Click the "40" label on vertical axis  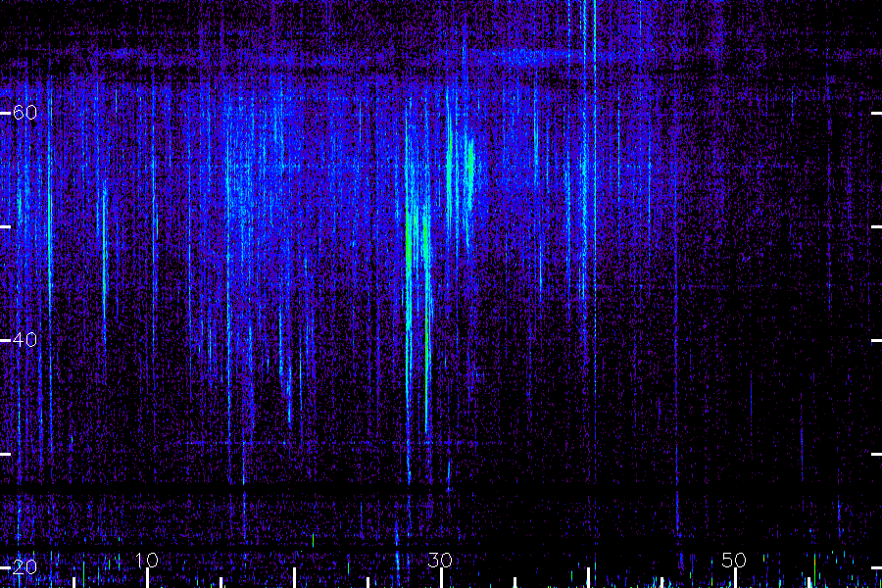pos(25,340)
